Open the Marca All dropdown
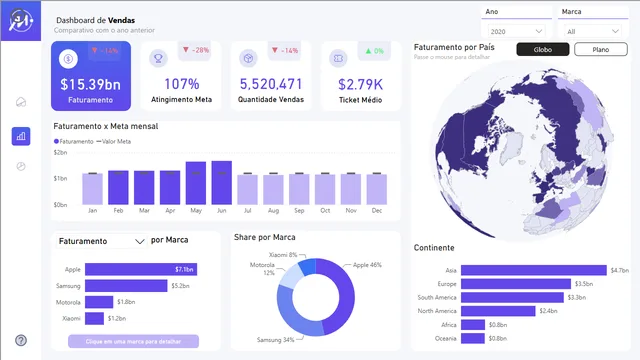The width and height of the screenshot is (640, 360). pyautogui.click(x=593, y=31)
